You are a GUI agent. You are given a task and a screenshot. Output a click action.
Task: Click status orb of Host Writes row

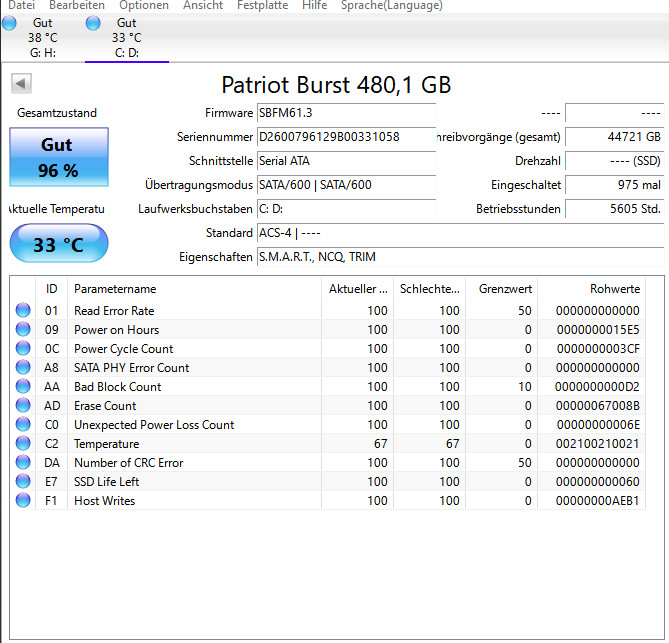pos(23,500)
